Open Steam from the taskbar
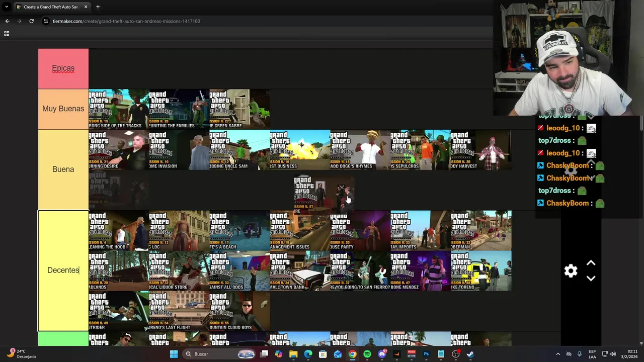Screen dimensions: 644x362 pyautogui.click(x=470, y=354)
